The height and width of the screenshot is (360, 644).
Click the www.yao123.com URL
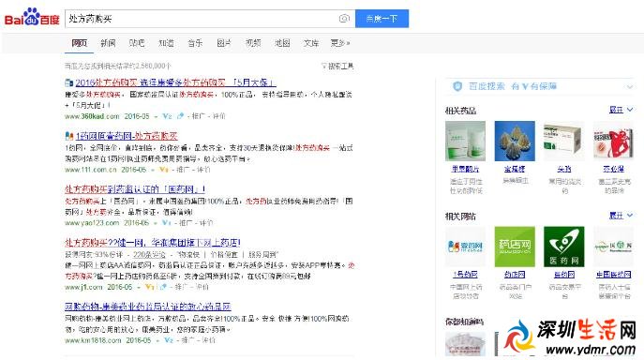[92, 223]
